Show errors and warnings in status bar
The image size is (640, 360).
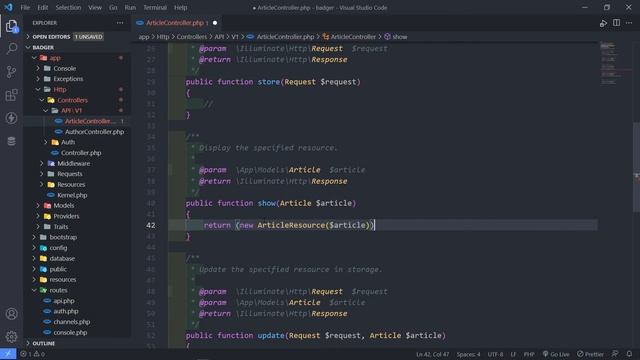point(32,354)
